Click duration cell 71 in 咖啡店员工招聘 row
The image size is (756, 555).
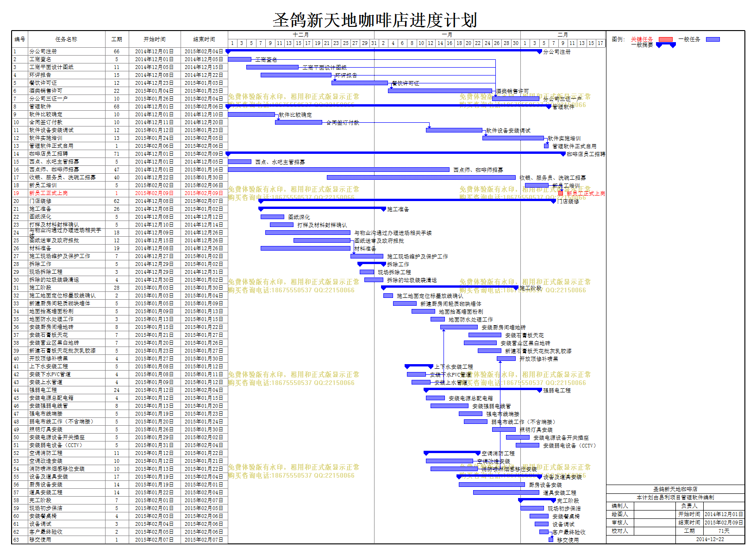(x=117, y=154)
